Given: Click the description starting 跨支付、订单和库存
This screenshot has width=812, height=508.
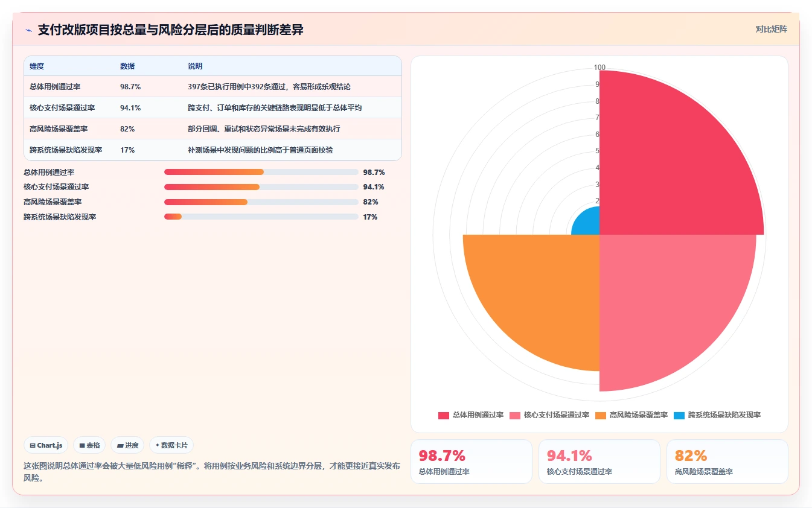Looking at the screenshot, I should pyautogui.click(x=275, y=107).
